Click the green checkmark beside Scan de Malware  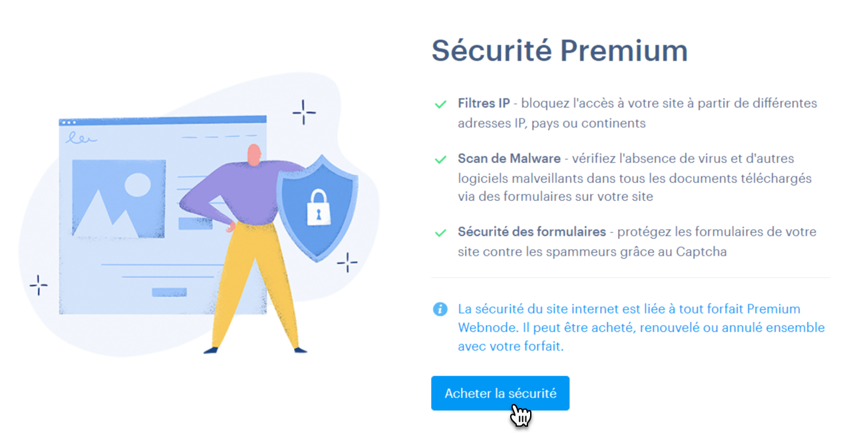[440, 160]
